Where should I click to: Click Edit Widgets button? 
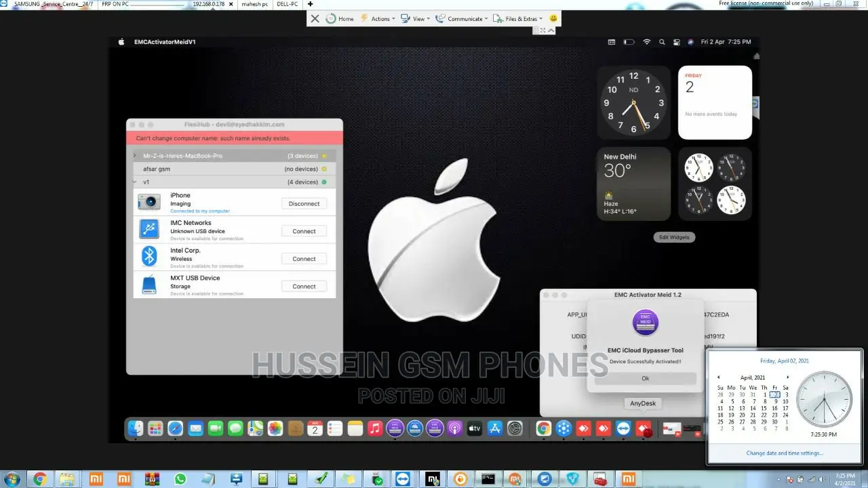click(674, 237)
